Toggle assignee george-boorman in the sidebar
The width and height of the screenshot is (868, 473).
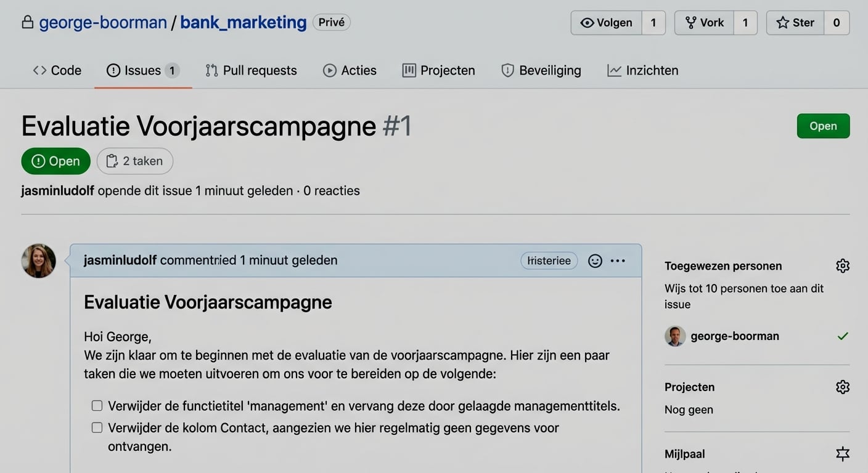[735, 336]
